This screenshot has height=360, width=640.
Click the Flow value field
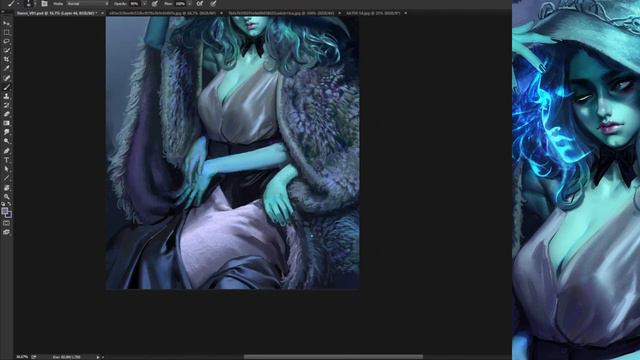pos(180,4)
